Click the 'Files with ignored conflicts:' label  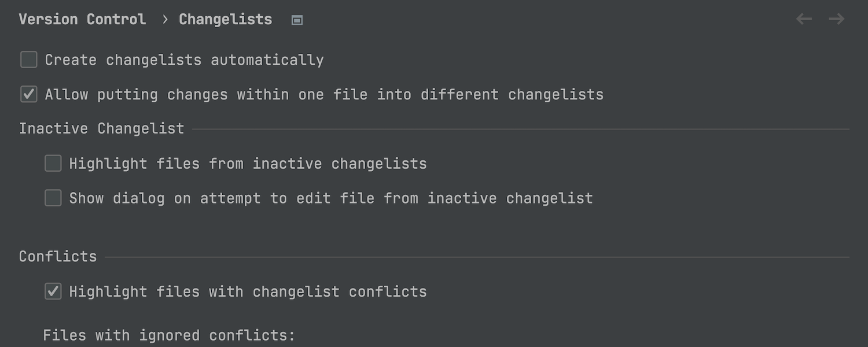(169, 335)
